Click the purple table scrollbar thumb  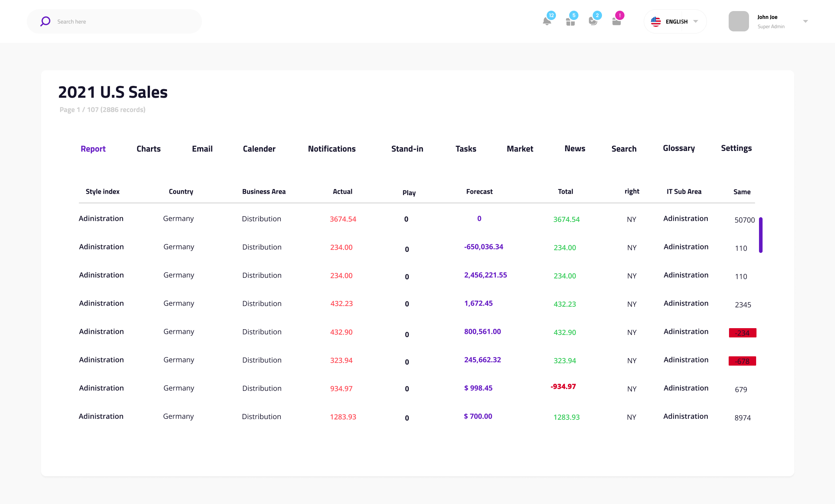pyautogui.click(x=761, y=235)
